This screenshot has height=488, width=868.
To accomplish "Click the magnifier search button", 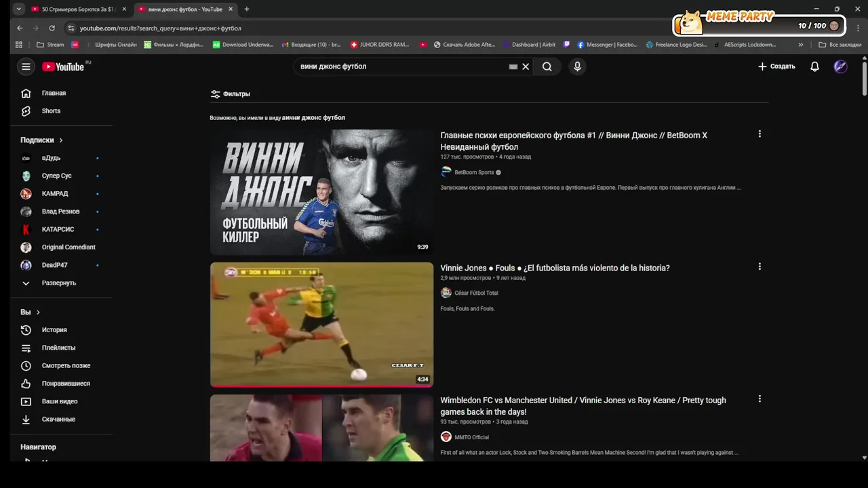I will [547, 66].
